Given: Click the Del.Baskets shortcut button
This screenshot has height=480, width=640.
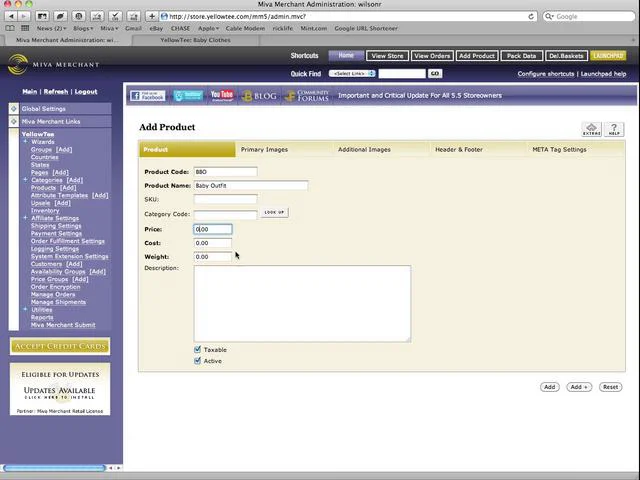Looking at the screenshot, I should pyautogui.click(x=566, y=56).
